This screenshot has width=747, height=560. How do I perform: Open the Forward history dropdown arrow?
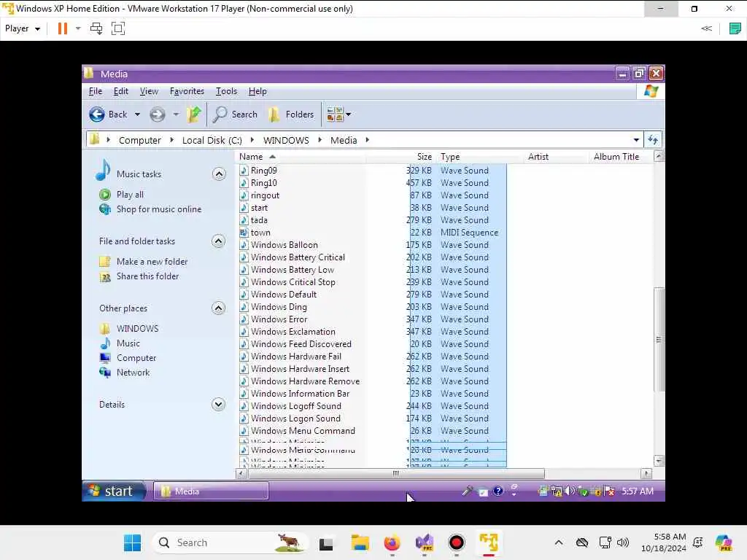(x=176, y=114)
